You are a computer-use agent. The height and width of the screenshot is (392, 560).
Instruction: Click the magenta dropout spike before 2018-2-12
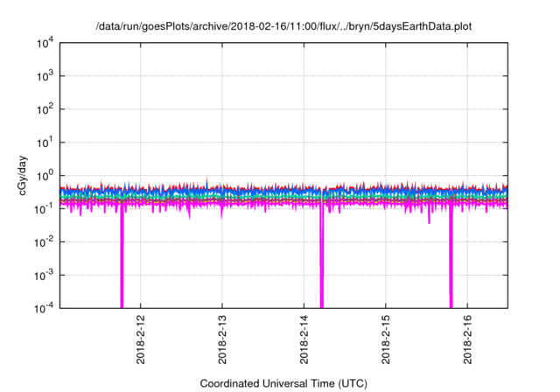click(122, 257)
